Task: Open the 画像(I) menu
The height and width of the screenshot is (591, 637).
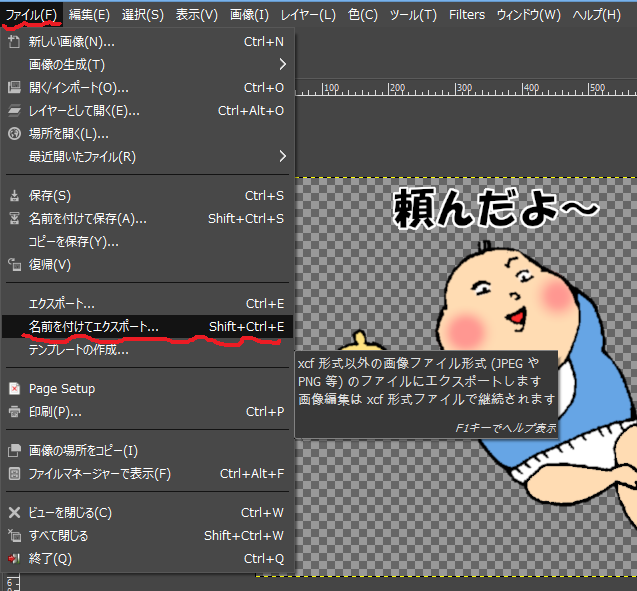Action: click(x=249, y=15)
